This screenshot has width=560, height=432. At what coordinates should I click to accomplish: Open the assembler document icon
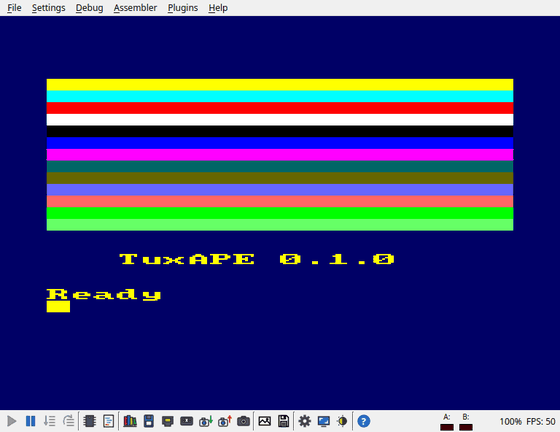point(108,421)
